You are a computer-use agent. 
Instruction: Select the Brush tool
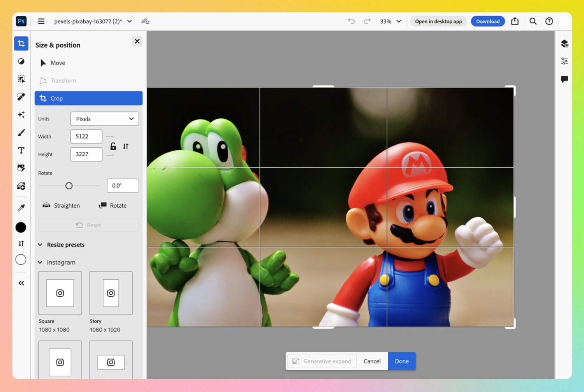pos(21,133)
